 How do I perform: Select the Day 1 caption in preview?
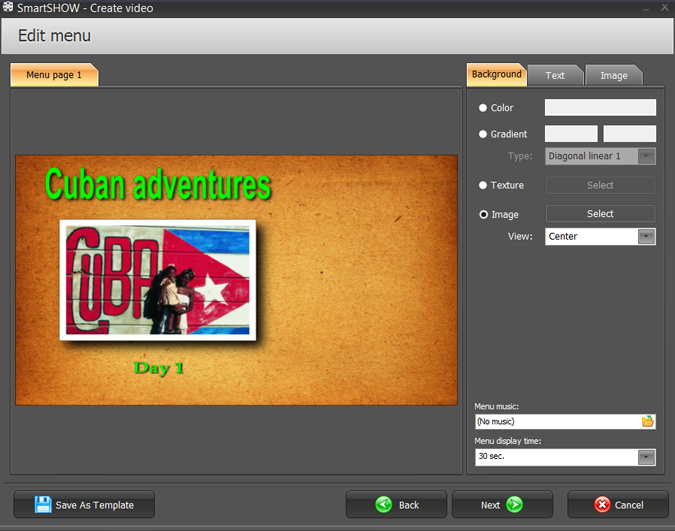point(159,368)
